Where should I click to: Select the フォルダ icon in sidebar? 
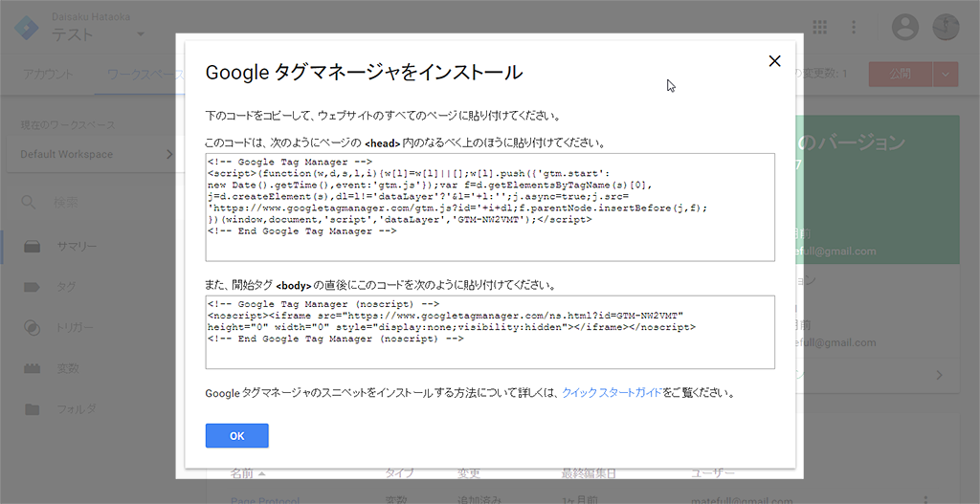32,409
